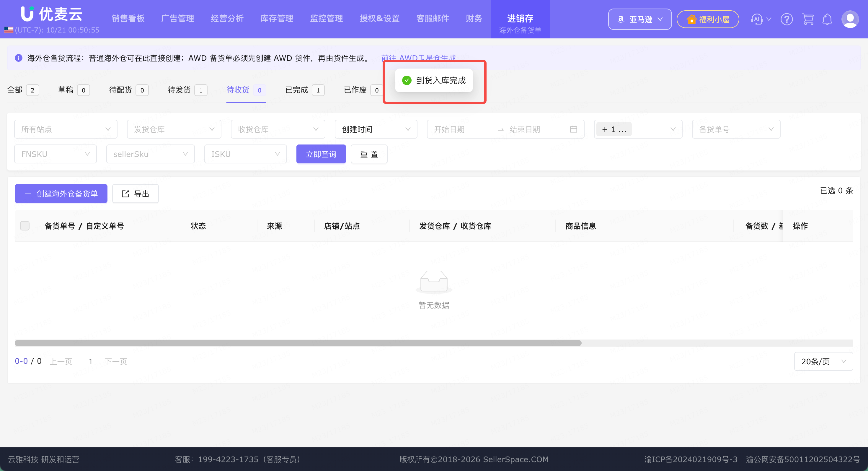The height and width of the screenshot is (471, 868).
Task: Expand the 发货仓库 dropdown
Action: [x=174, y=129]
